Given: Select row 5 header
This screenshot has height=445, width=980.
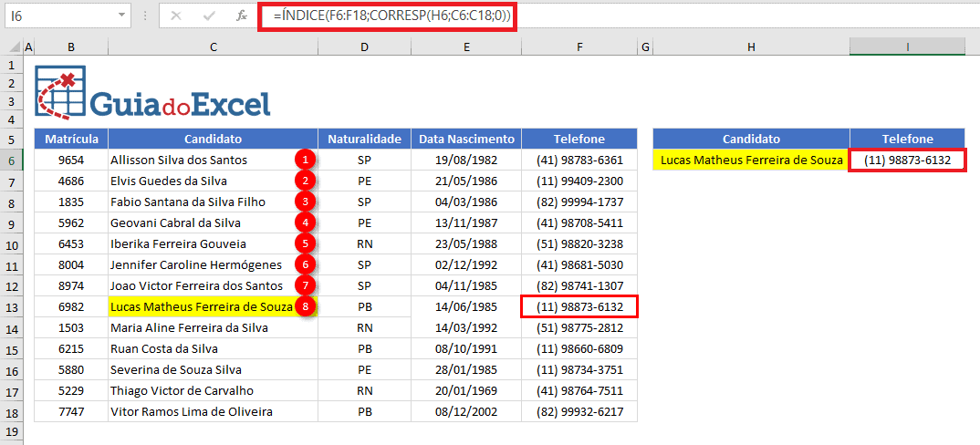Looking at the screenshot, I should (x=11, y=139).
